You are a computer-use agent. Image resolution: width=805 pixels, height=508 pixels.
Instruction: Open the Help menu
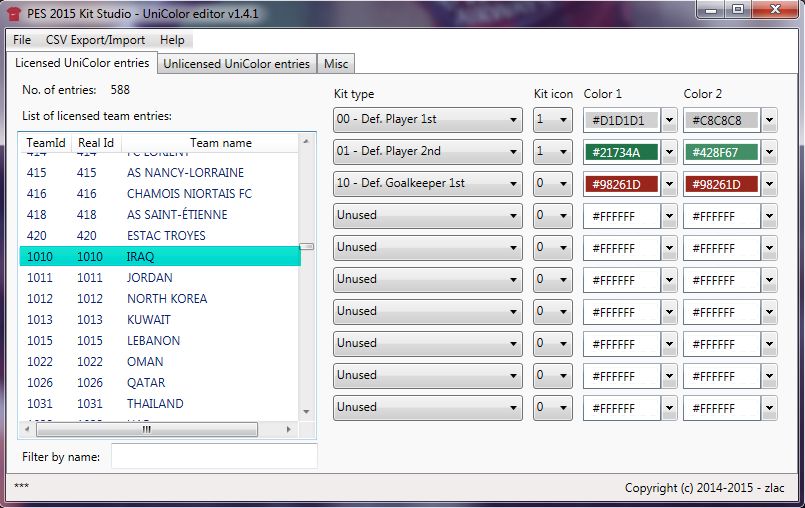click(172, 40)
